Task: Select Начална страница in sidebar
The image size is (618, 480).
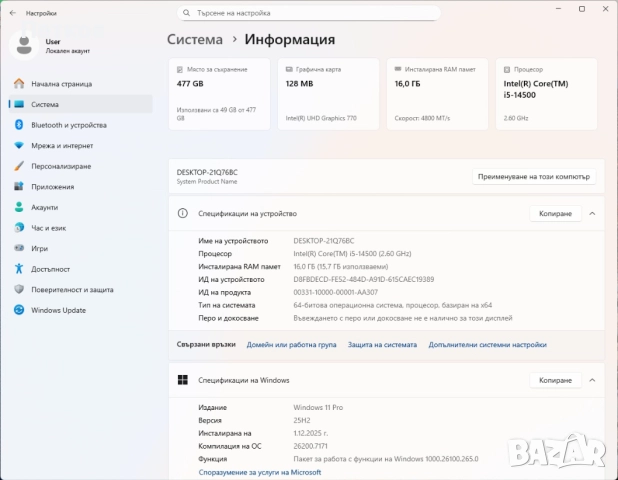Action: [61, 84]
